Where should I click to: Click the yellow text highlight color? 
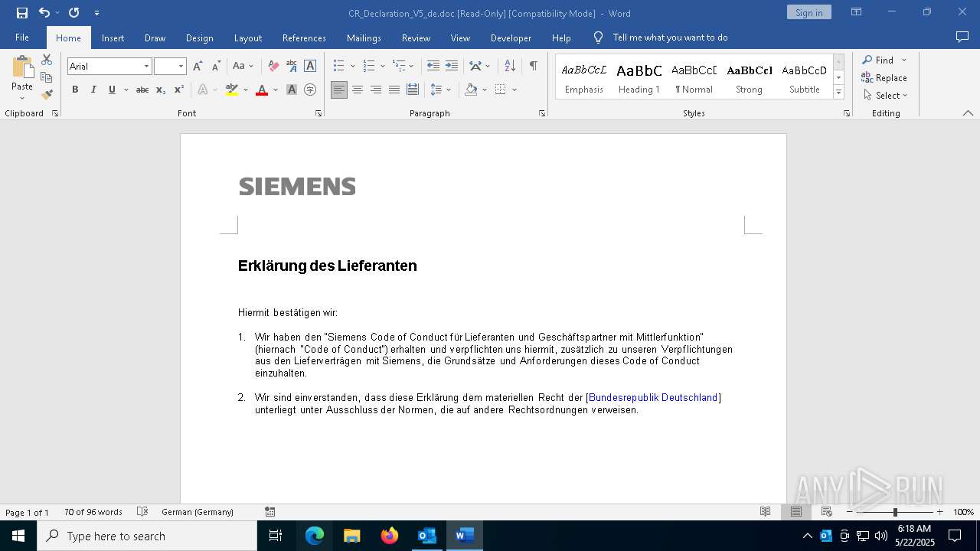(x=232, y=90)
